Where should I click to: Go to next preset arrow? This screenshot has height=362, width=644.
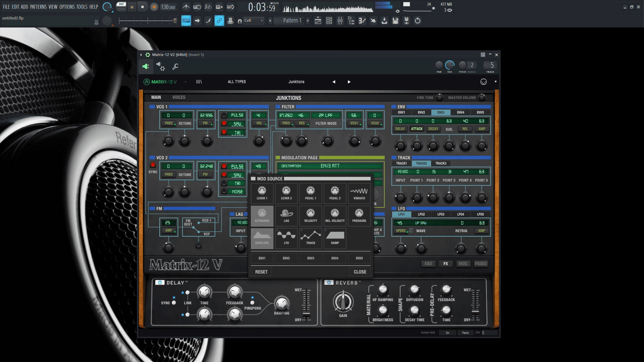349,82
